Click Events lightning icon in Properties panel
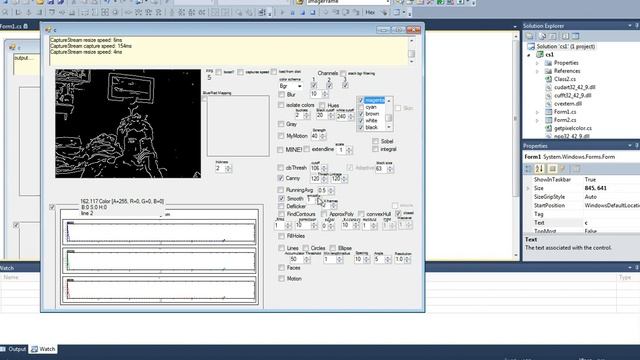The height and width of the screenshot is (360, 640). [563, 169]
